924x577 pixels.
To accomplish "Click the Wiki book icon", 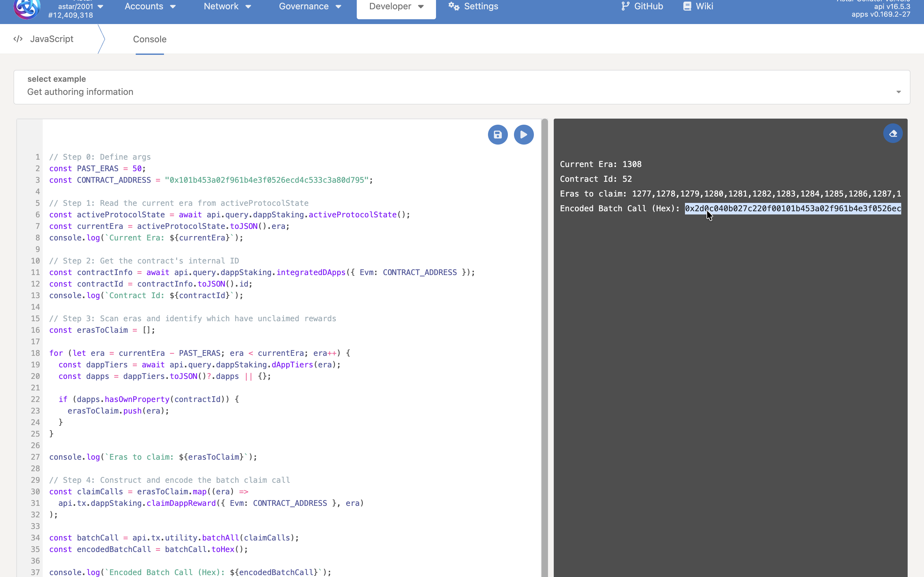I will point(687,6).
